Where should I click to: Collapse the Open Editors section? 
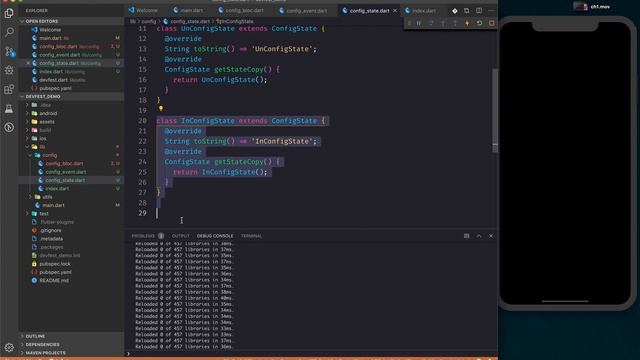pyautogui.click(x=22, y=21)
